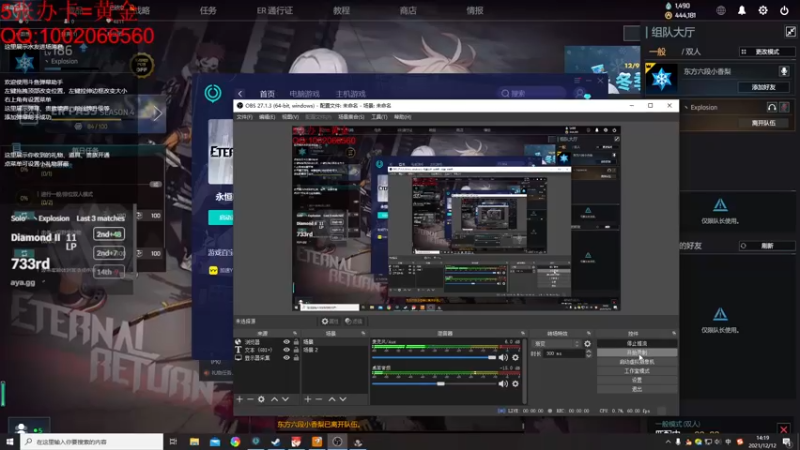This screenshot has width=800, height=450.
Task: Open the 商店 tab in game top bar
Action: click(x=408, y=10)
